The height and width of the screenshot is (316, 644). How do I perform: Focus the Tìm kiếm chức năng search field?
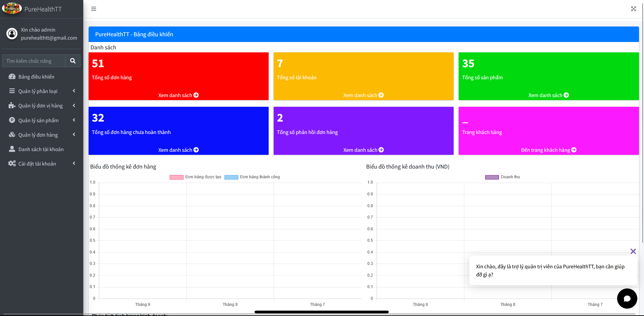click(34, 61)
